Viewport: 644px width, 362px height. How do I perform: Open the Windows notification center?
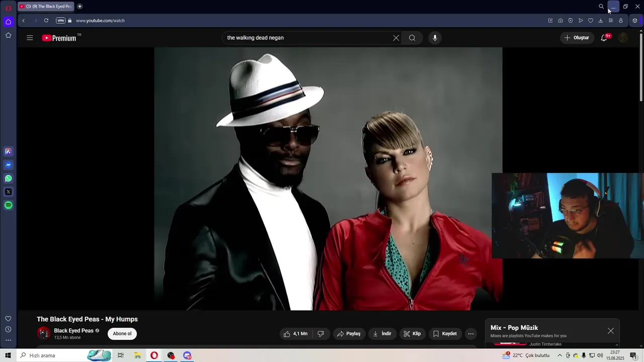pos(633,355)
